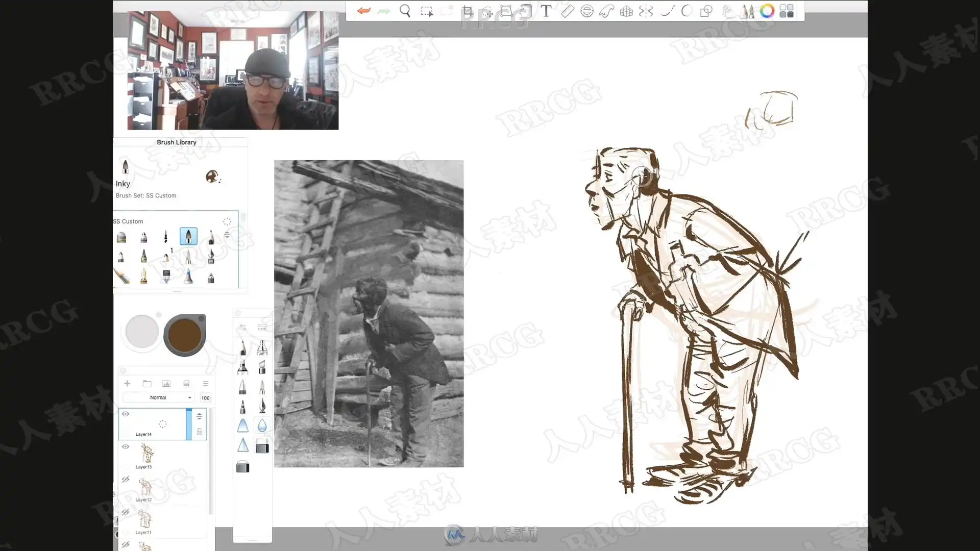The height and width of the screenshot is (551, 980).
Task: Select the Zoom magnifier tool
Action: coord(405,11)
